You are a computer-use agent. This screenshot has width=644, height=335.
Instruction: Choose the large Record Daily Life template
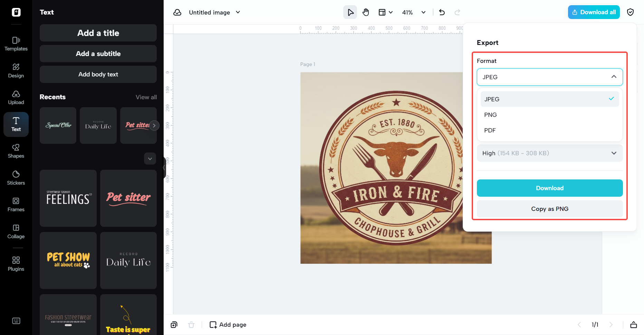pyautogui.click(x=128, y=260)
